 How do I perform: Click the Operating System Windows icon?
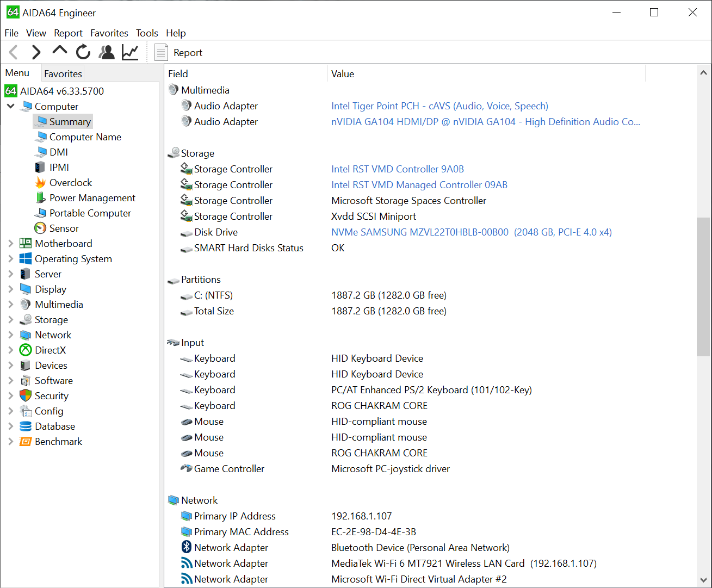[x=26, y=258]
